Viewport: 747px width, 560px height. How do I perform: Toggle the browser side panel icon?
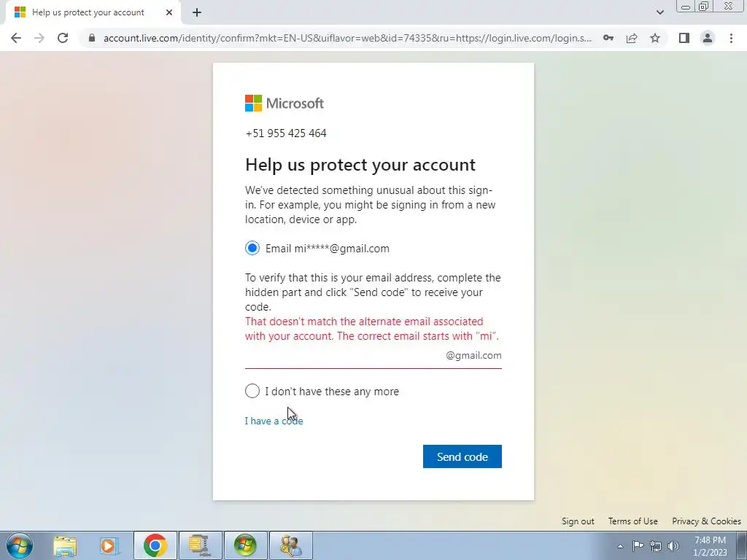(684, 38)
